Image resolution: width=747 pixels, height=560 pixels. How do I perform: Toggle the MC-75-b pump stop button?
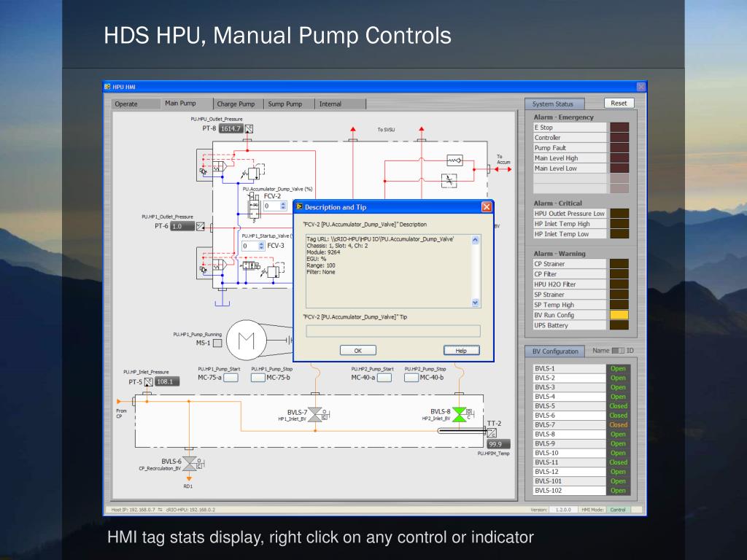pos(258,378)
